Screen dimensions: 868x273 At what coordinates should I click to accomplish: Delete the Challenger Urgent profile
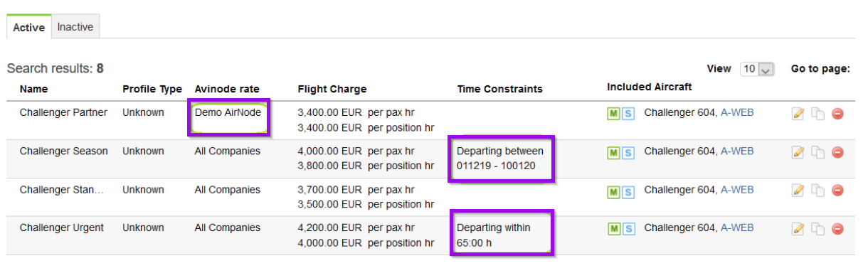pos(837,229)
